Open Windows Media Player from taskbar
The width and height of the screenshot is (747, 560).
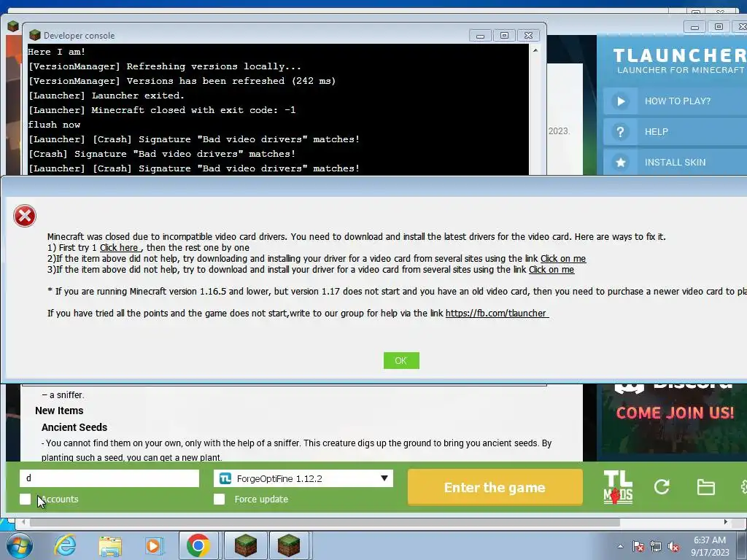click(x=153, y=546)
